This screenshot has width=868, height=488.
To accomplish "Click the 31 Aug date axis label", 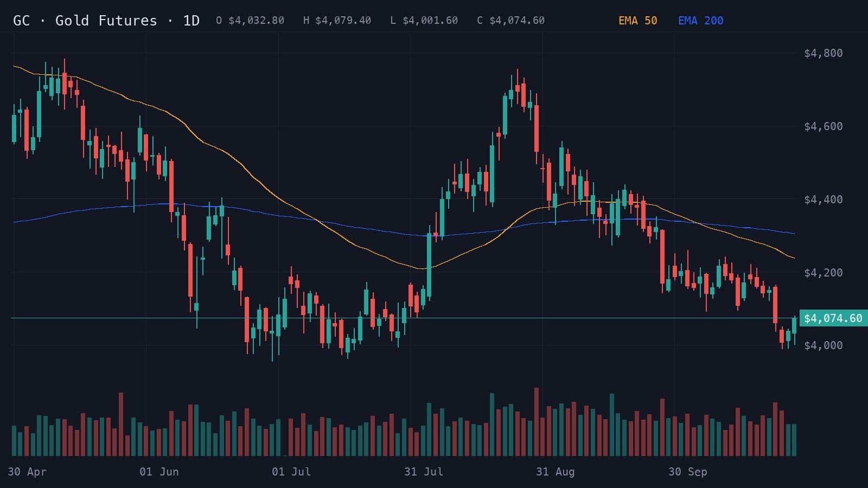I will [x=555, y=472].
